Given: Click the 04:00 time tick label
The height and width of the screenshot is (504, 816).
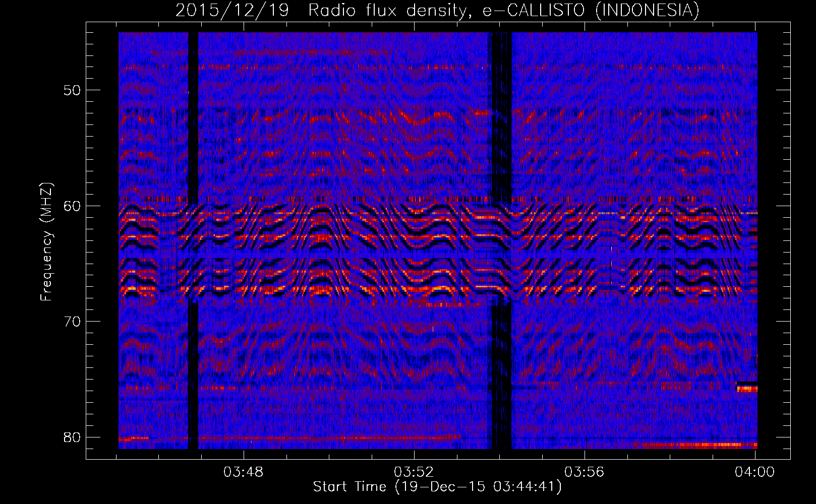Looking at the screenshot, I should [x=755, y=472].
